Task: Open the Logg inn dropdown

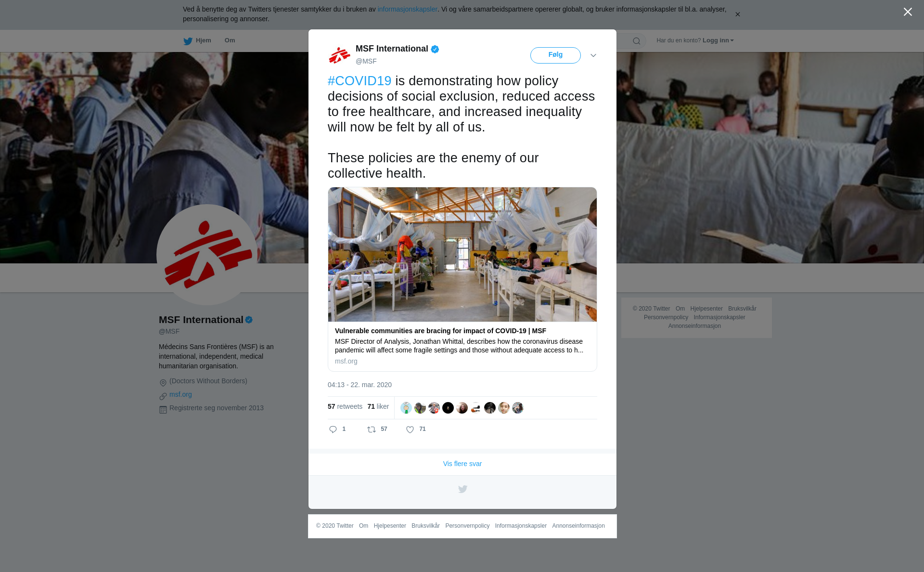Action: click(x=718, y=40)
